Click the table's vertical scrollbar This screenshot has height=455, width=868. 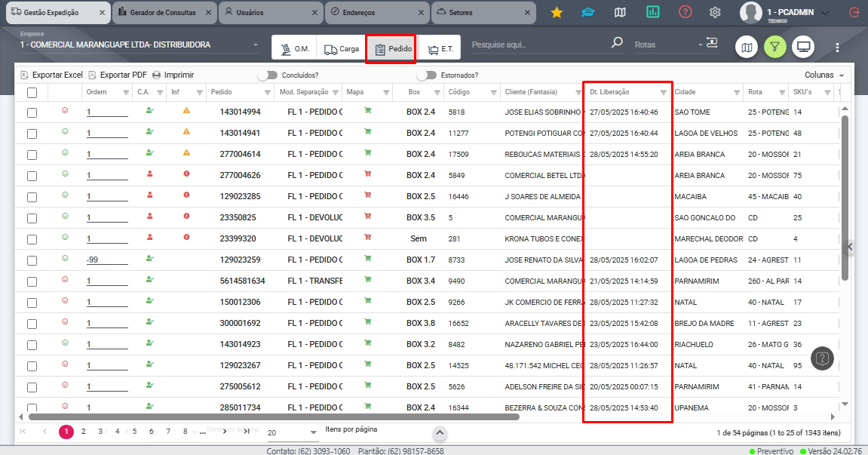pos(845,197)
